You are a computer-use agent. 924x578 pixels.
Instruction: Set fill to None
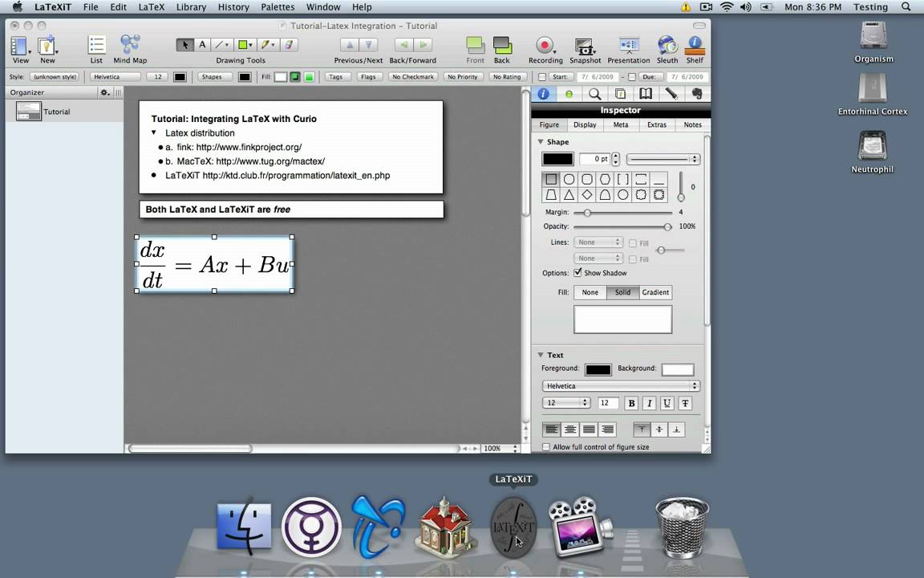(590, 292)
